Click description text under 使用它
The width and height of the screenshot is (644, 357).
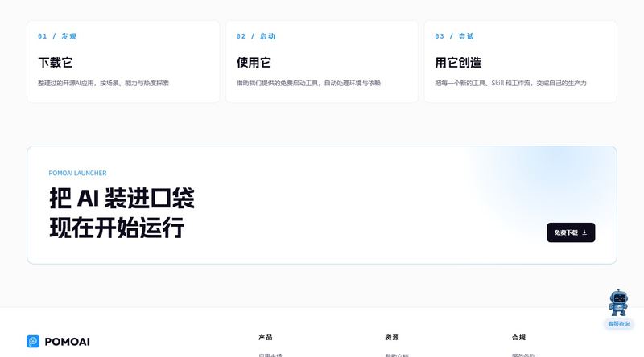coord(308,83)
